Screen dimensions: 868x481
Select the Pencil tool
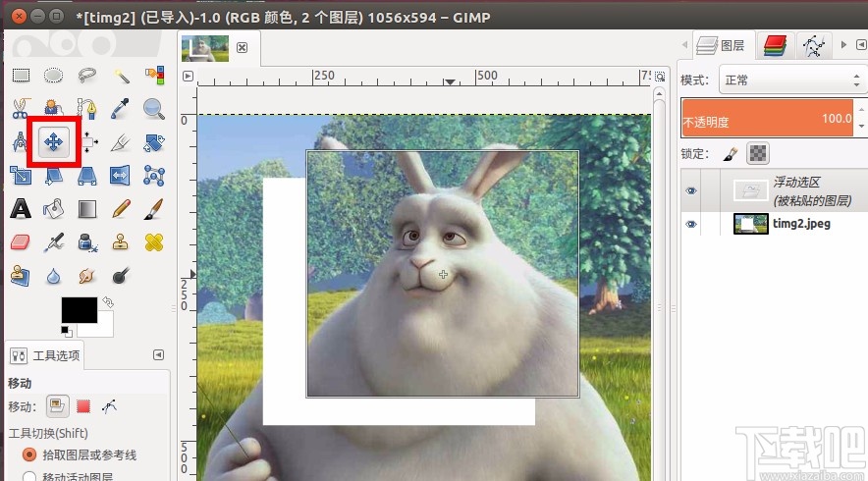[x=121, y=209]
